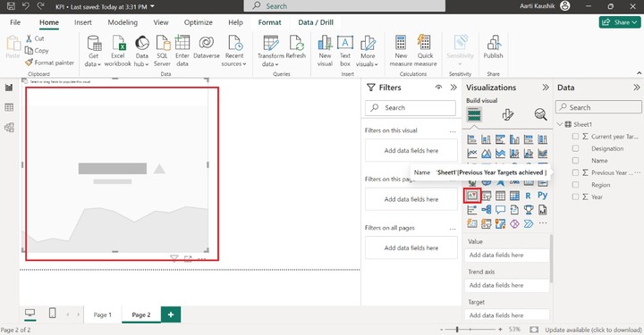Add a new page with plus button
Image resolution: width=644 pixels, height=335 pixels.
tap(171, 314)
